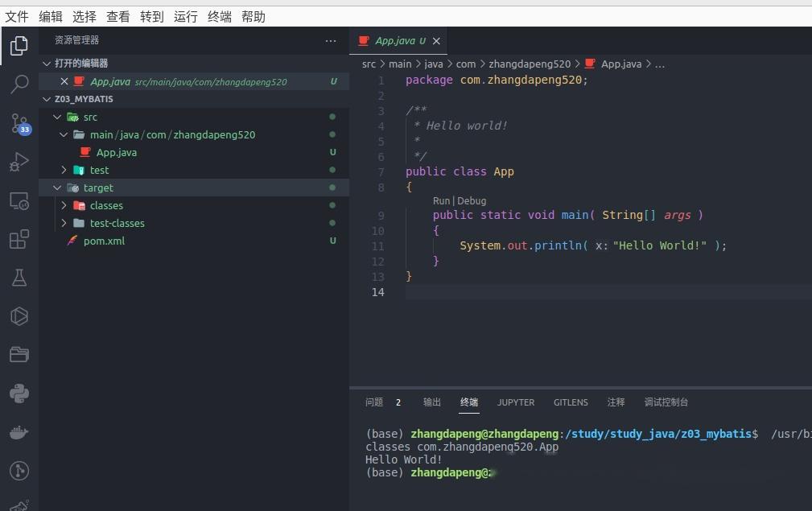This screenshot has height=511, width=812.
Task: Click the test-classes folder icon
Action: 79,223
